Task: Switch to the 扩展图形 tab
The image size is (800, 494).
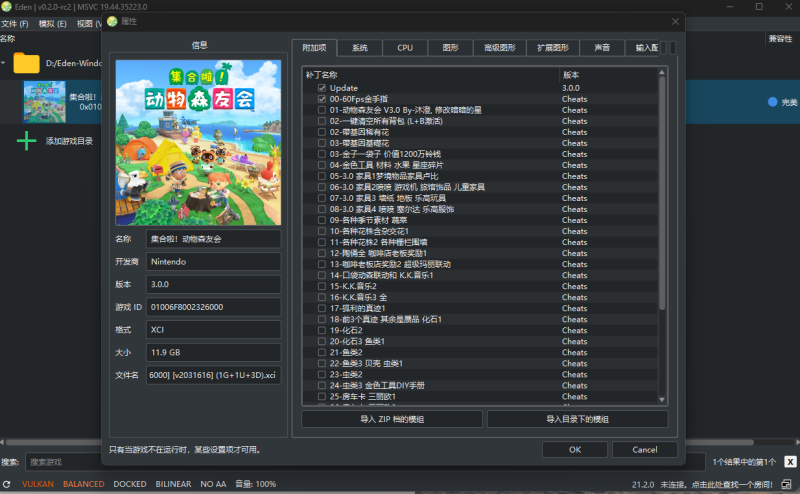Action: pyautogui.click(x=553, y=47)
